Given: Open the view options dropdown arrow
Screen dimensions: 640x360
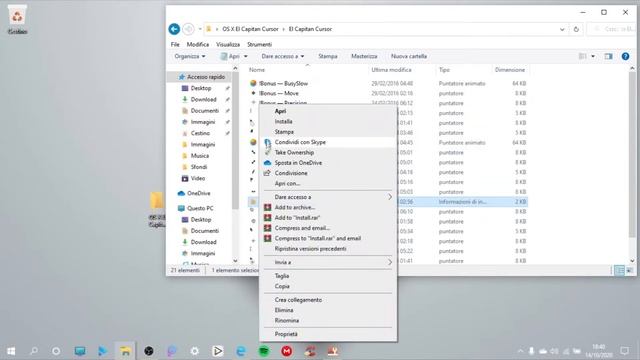Looking at the screenshot, I should (593, 56).
